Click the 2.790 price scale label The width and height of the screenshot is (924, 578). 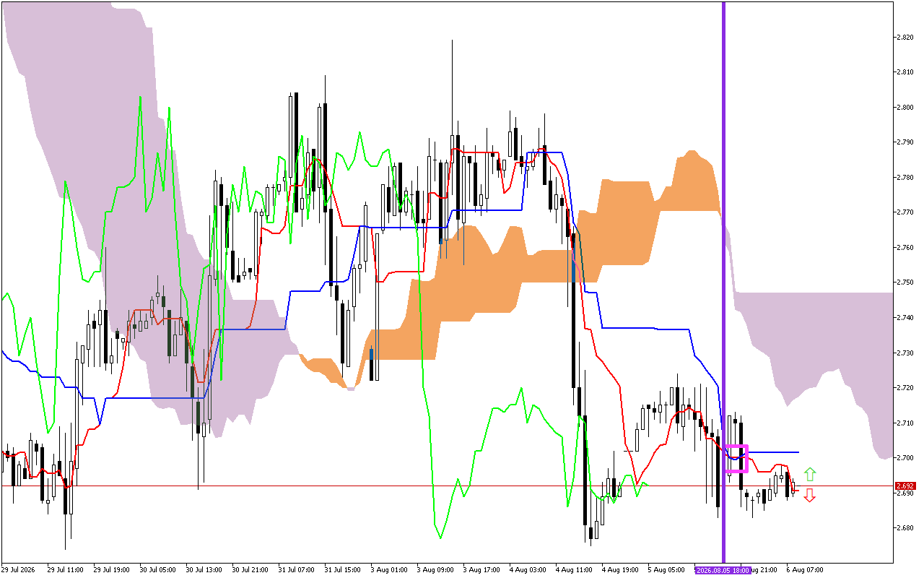coord(905,142)
